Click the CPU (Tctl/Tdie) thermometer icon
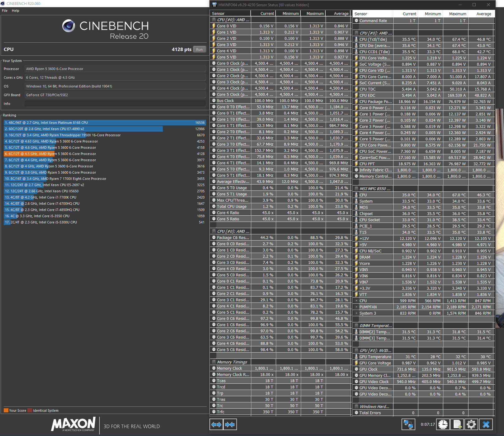Screen dimensions: 504x436 coord(356,40)
